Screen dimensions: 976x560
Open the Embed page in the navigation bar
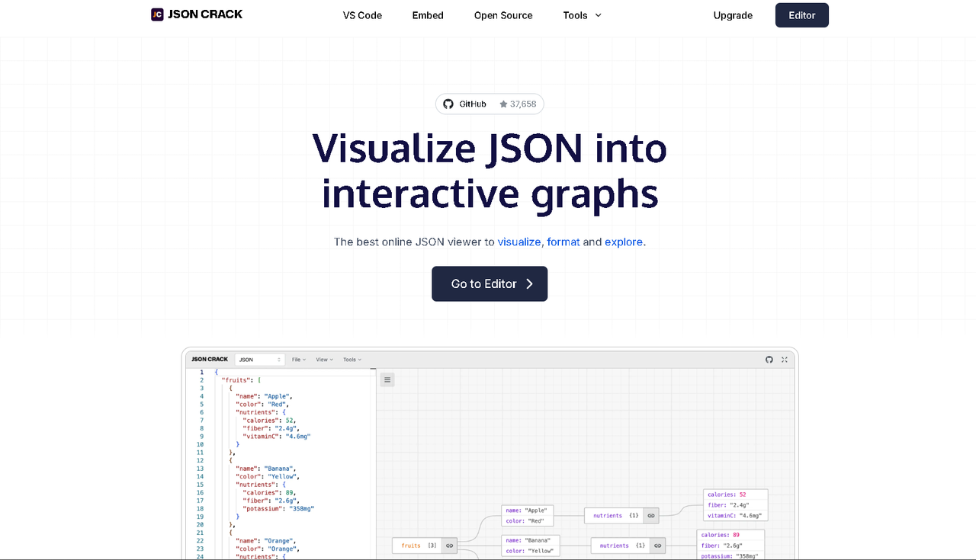pyautogui.click(x=428, y=15)
